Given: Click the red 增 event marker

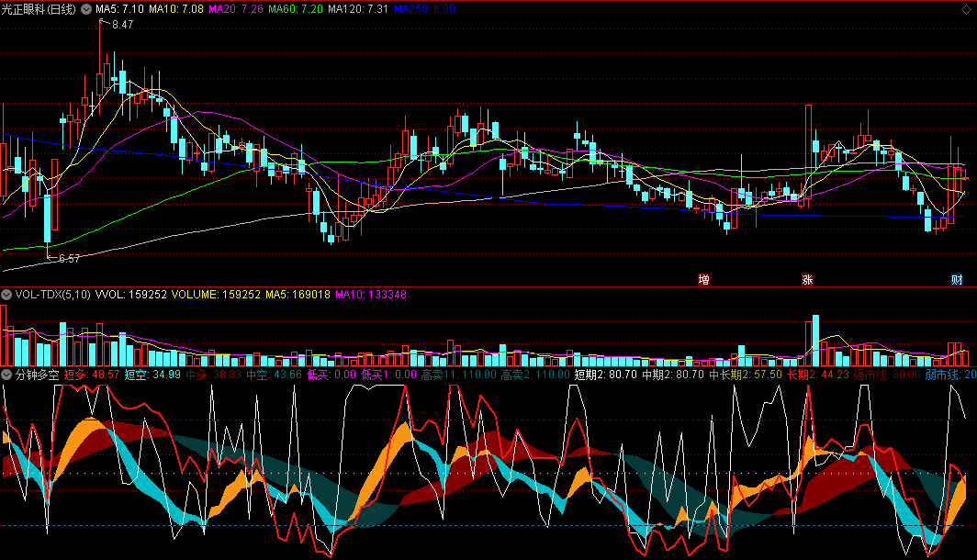Looking at the screenshot, I should pos(703,280).
